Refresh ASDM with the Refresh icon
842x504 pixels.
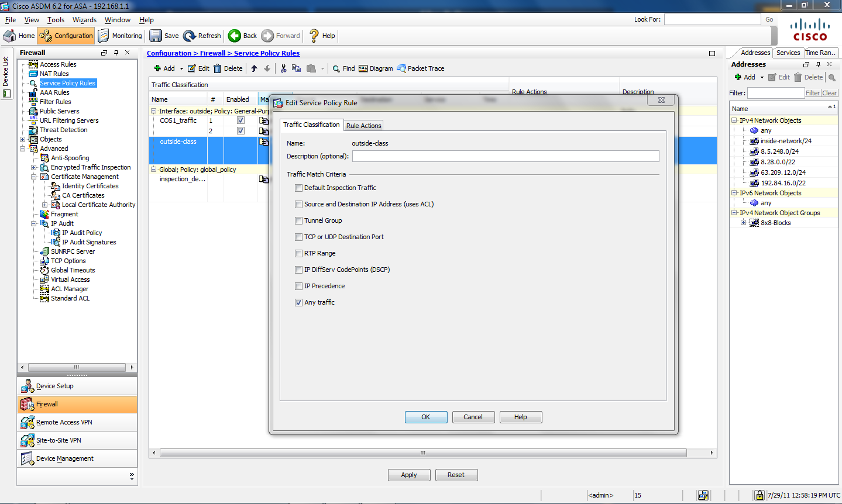point(190,36)
